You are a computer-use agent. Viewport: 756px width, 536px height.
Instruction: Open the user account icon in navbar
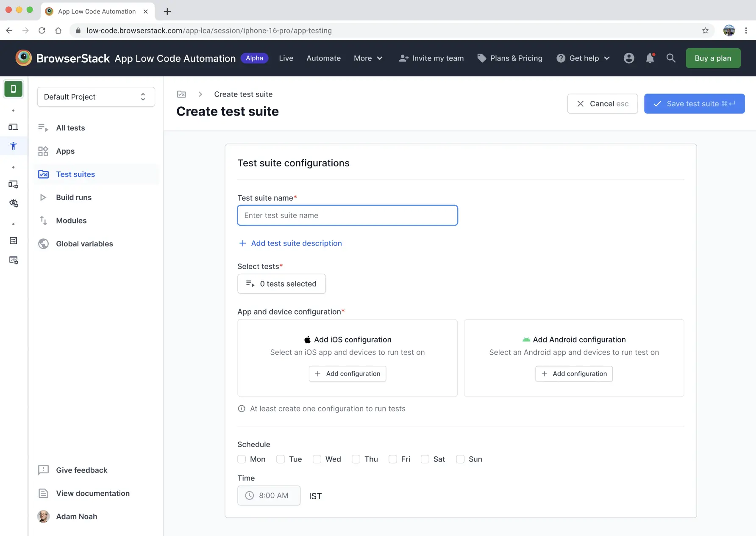(628, 58)
